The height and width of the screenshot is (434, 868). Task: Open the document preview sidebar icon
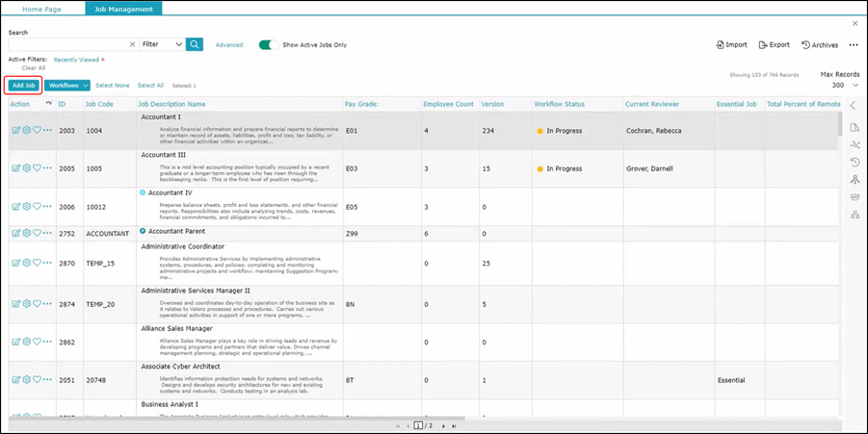(855, 127)
